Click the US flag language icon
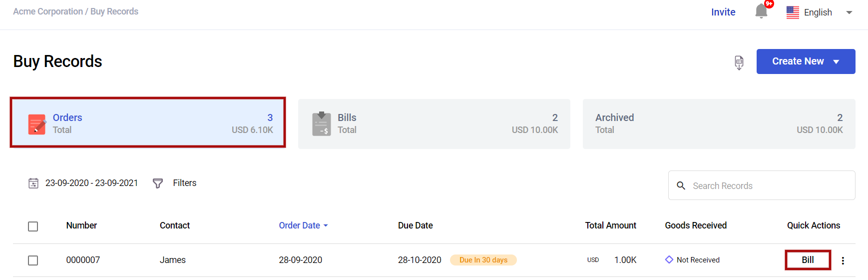This screenshot has height=280, width=868. (793, 12)
